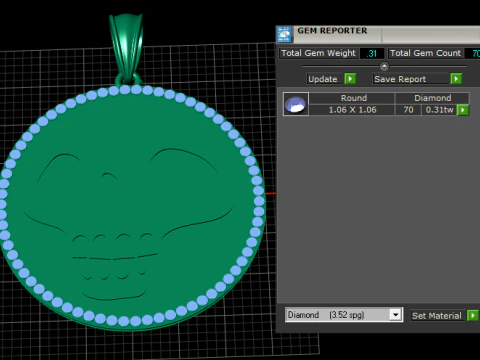Click the green arrow next to Set Material
480x360 pixels.
pos(473,315)
